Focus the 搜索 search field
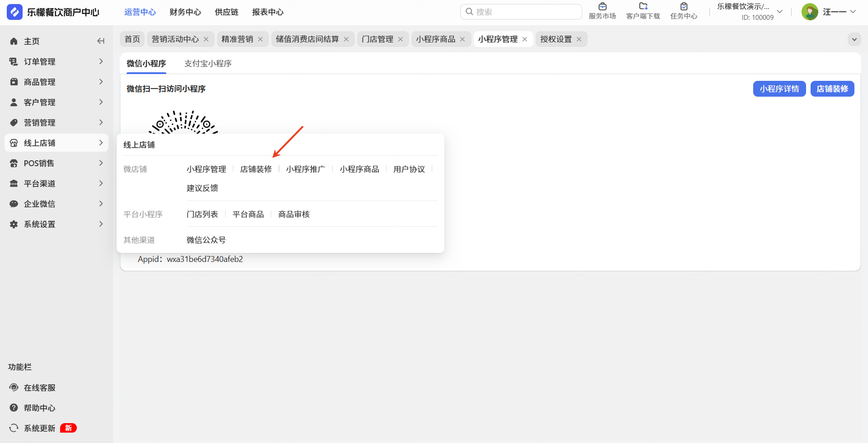 click(521, 12)
